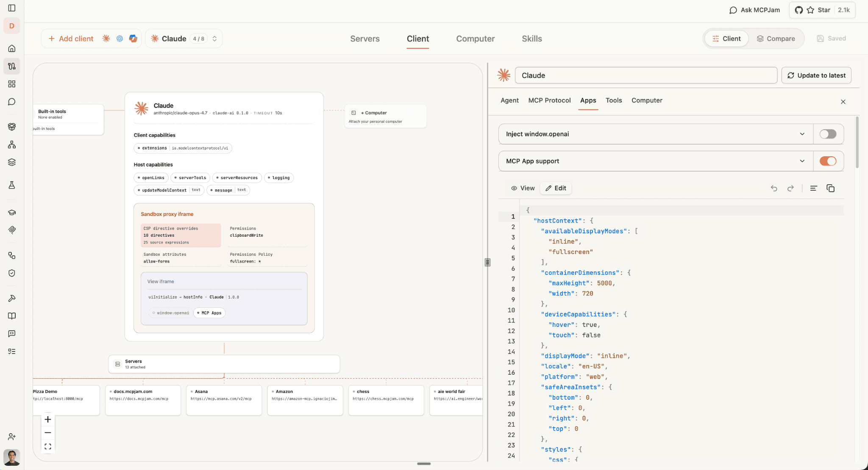Click Update to latest button

coord(816,75)
